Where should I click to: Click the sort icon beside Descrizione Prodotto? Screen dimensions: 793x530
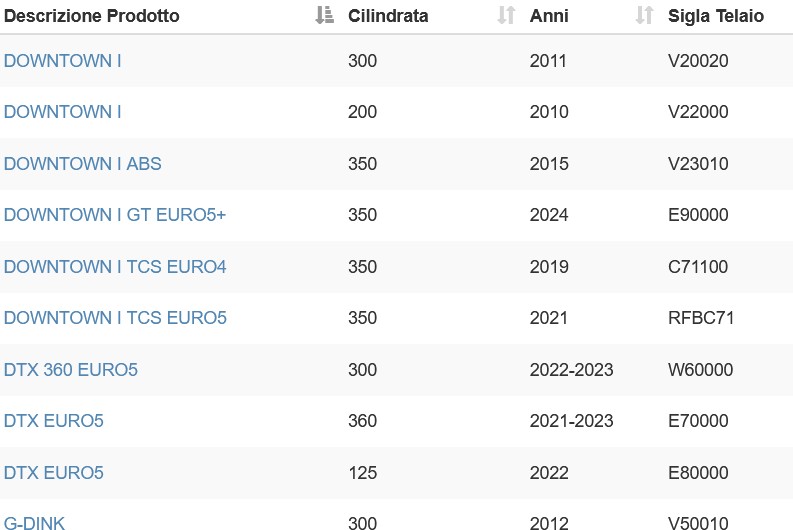point(324,15)
